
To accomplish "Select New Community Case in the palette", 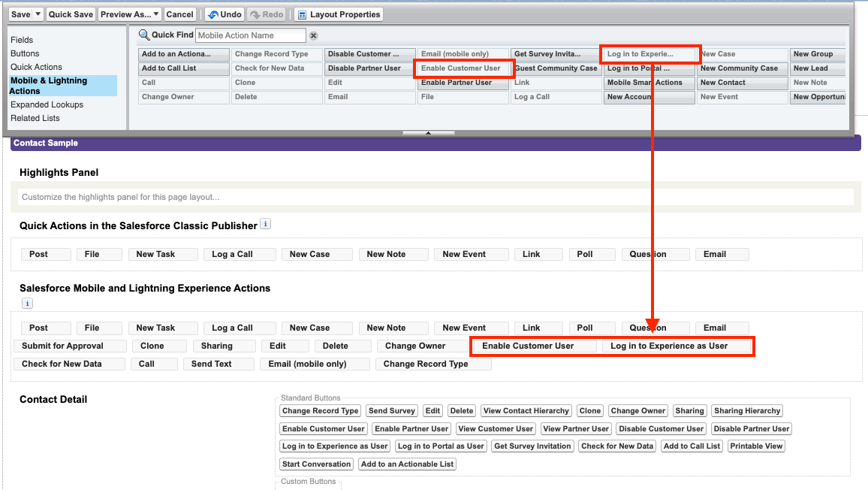I will point(743,68).
